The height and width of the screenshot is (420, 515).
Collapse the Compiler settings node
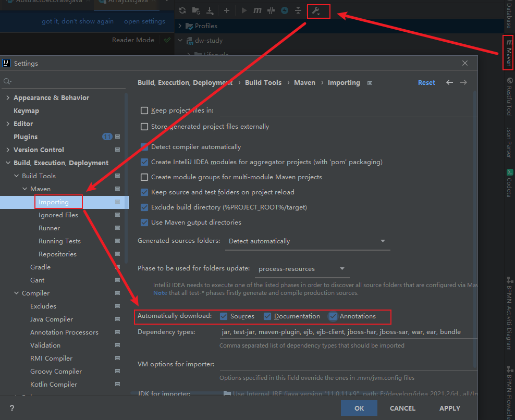tap(17, 293)
